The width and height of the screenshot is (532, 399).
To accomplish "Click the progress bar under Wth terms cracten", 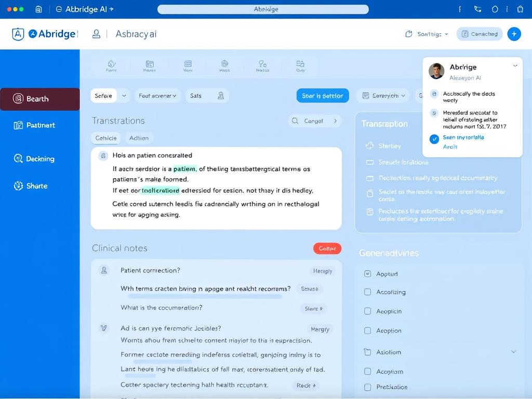I will (x=205, y=296).
